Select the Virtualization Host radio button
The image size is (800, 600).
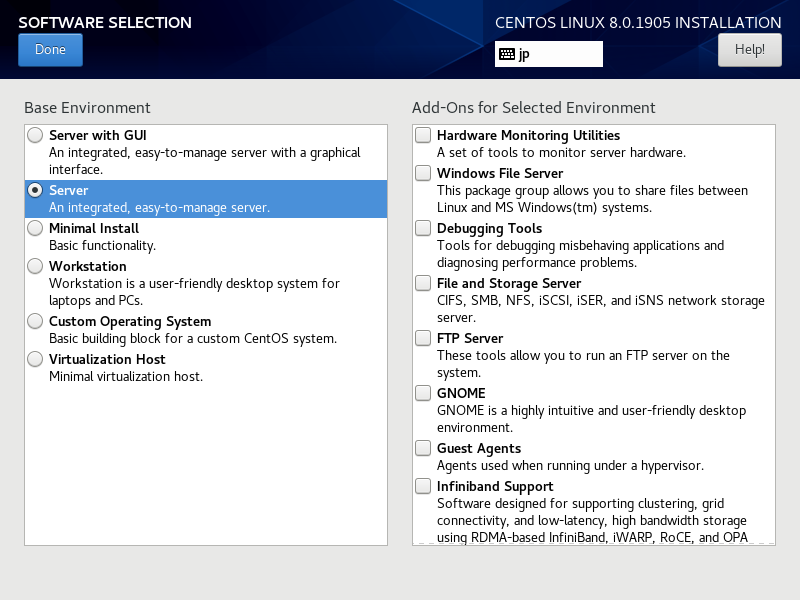coord(35,359)
